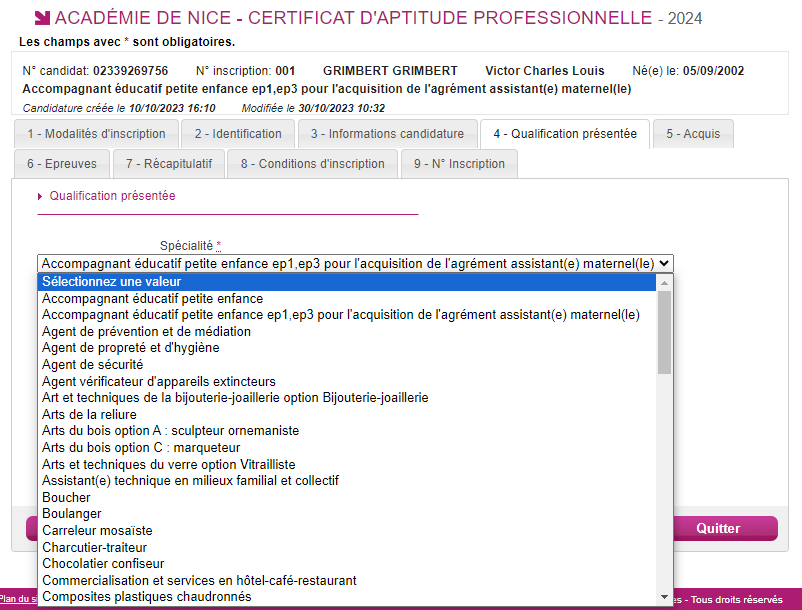Choose 'Charcutier-traiteur' option
The image size is (802, 610).
click(347, 548)
